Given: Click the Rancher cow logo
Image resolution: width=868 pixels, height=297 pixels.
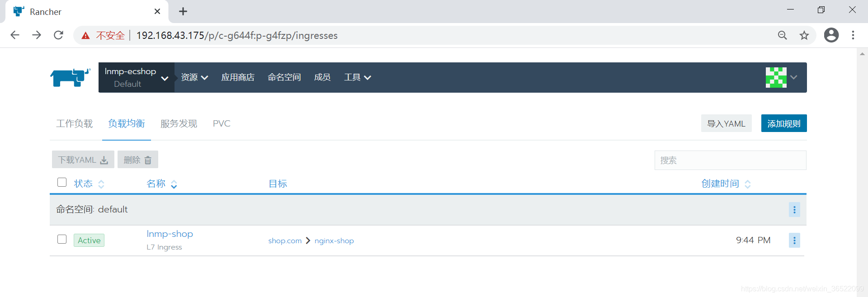Looking at the screenshot, I should pyautogui.click(x=71, y=77).
